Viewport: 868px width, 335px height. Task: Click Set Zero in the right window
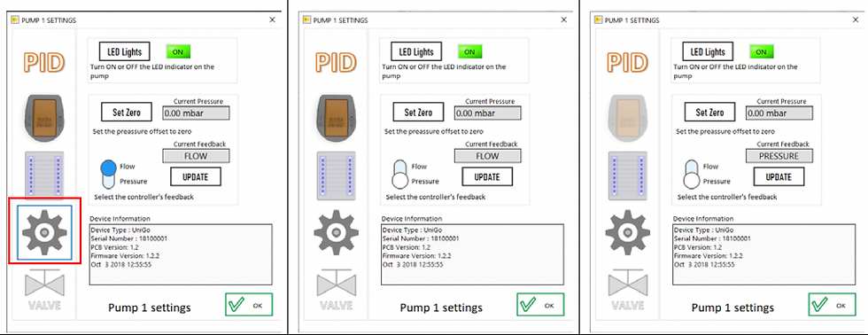point(709,113)
